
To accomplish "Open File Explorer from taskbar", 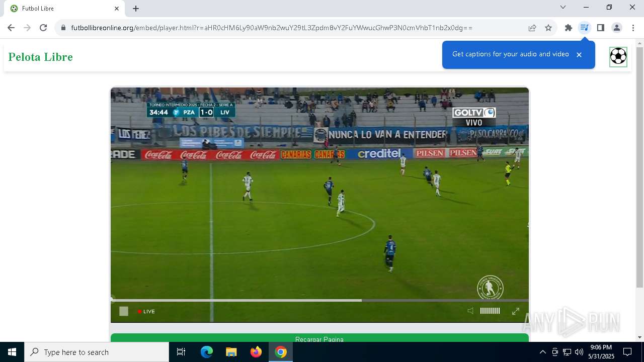I will coord(231,352).
